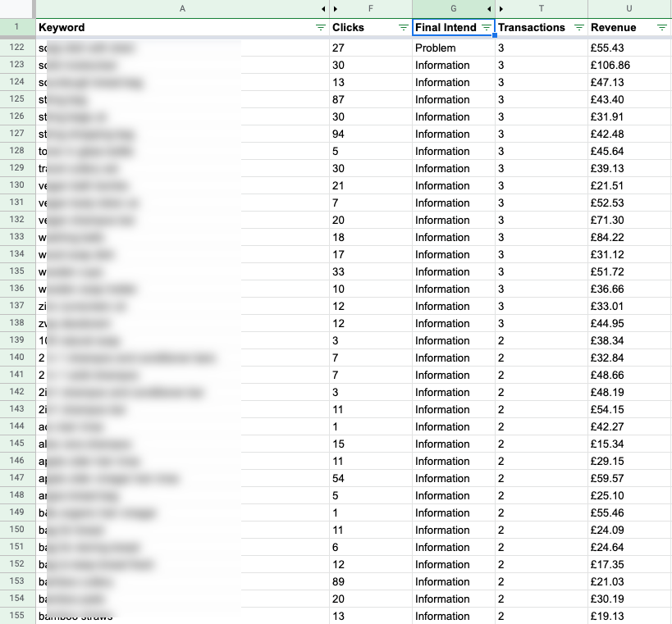Select the Clicks cell showing 94
The image size is (672, 624).
(369, 134)
